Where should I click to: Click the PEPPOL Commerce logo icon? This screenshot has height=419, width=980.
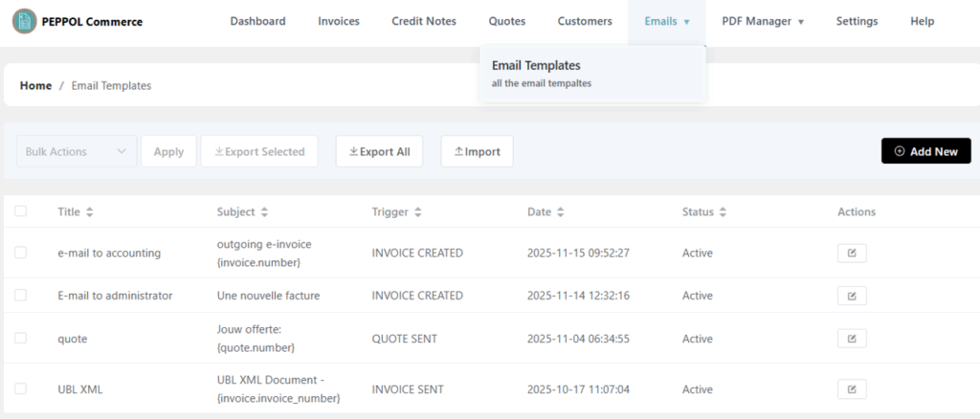pyautogui.click(x=24, y=21)
